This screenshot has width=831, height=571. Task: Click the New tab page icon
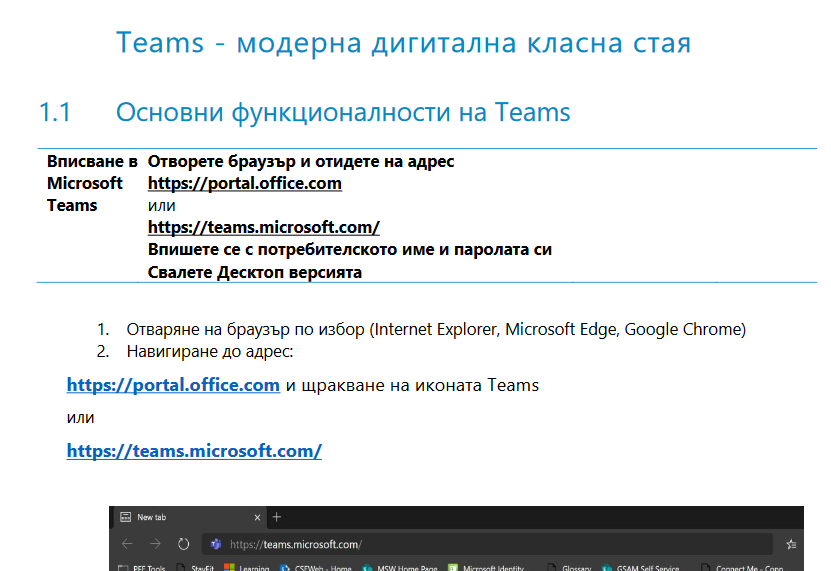(126, 517)
